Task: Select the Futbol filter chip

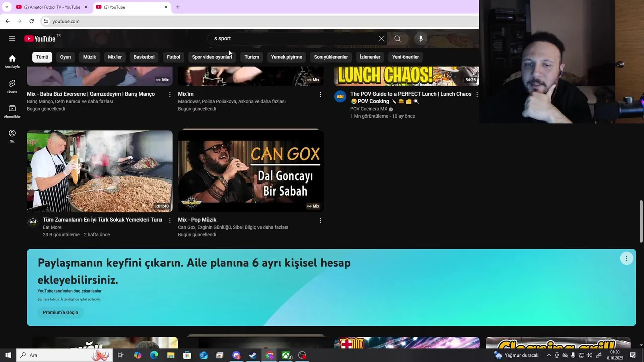Action: [173, 57]
